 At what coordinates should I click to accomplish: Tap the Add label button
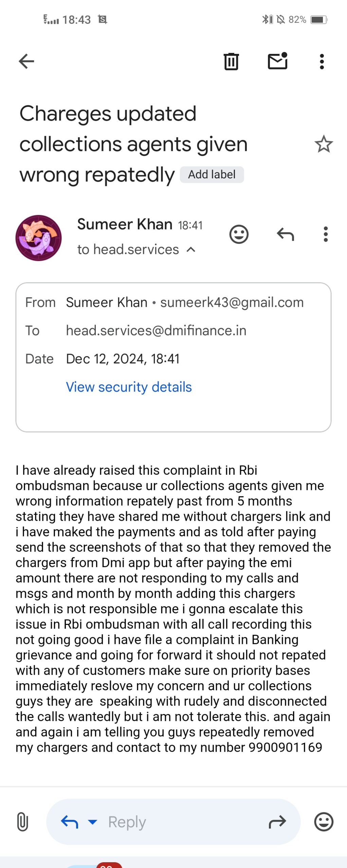tap(212, 175)
